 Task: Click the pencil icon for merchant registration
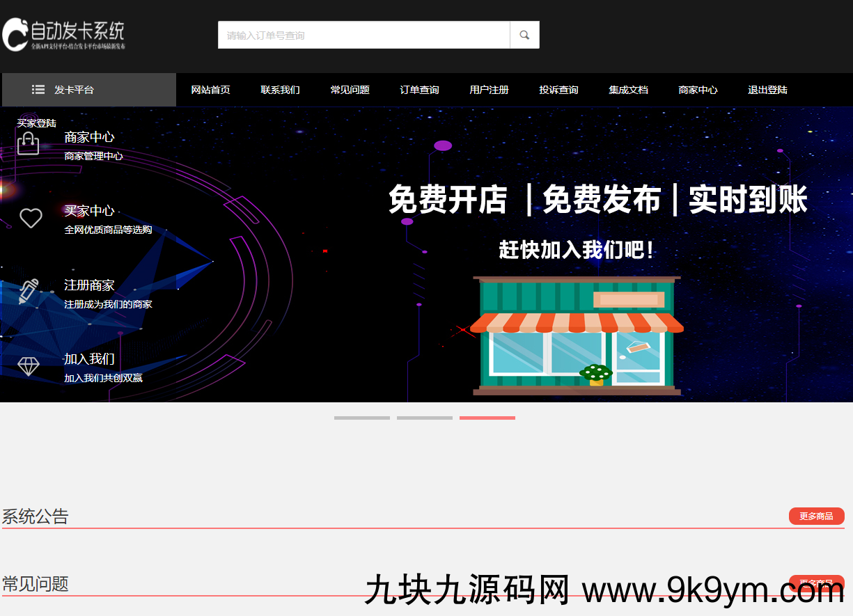pyautogui.click(x=29, y=292)
